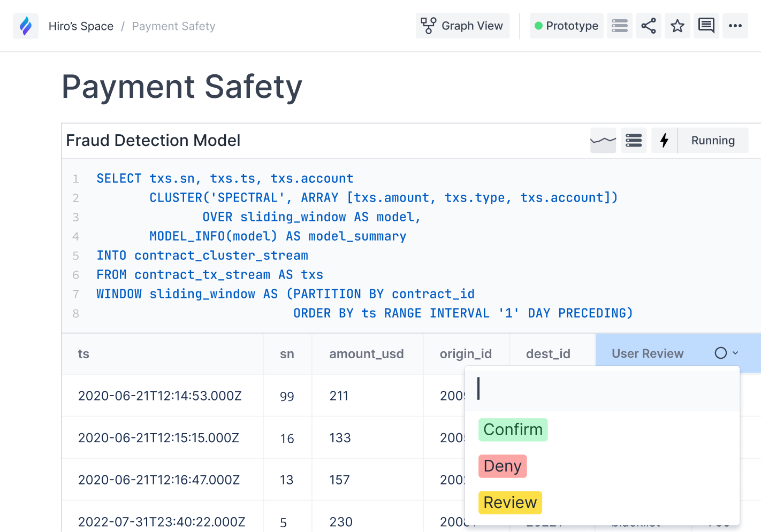Click the Running state toggle
This screenshot has height=532, width=761.
[x=713, y=140]
